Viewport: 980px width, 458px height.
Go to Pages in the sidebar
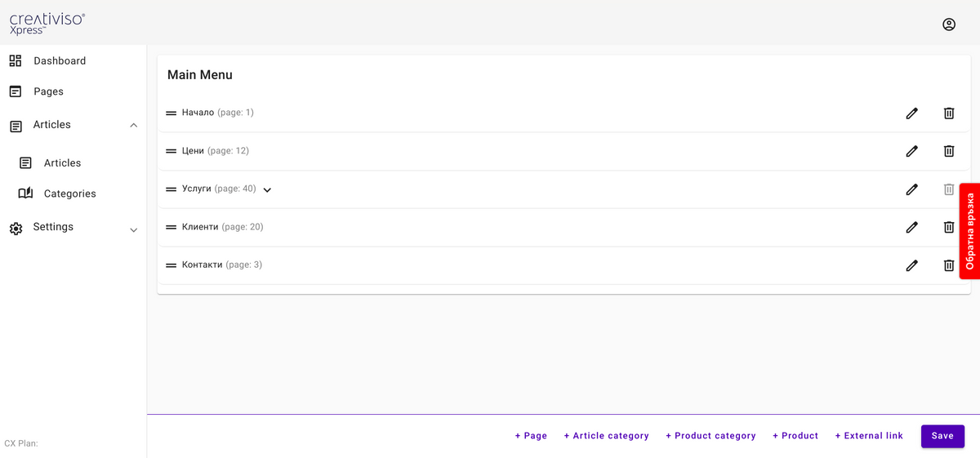click(48, 91)
